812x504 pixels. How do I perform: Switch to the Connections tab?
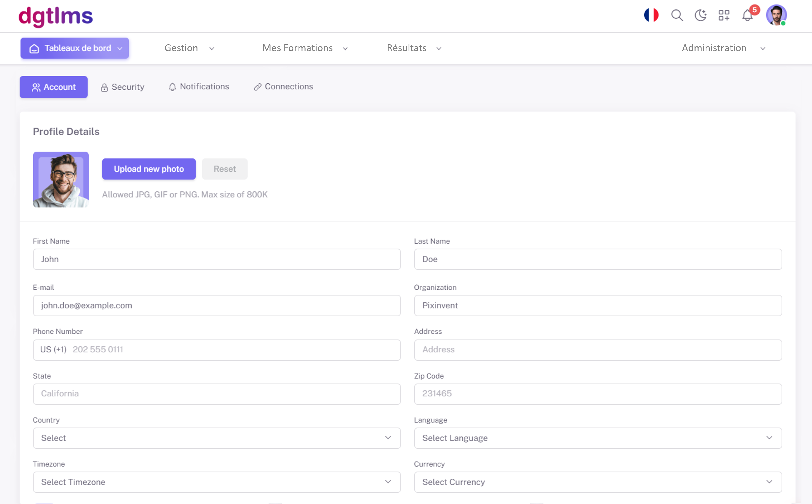tap(284, 87)
